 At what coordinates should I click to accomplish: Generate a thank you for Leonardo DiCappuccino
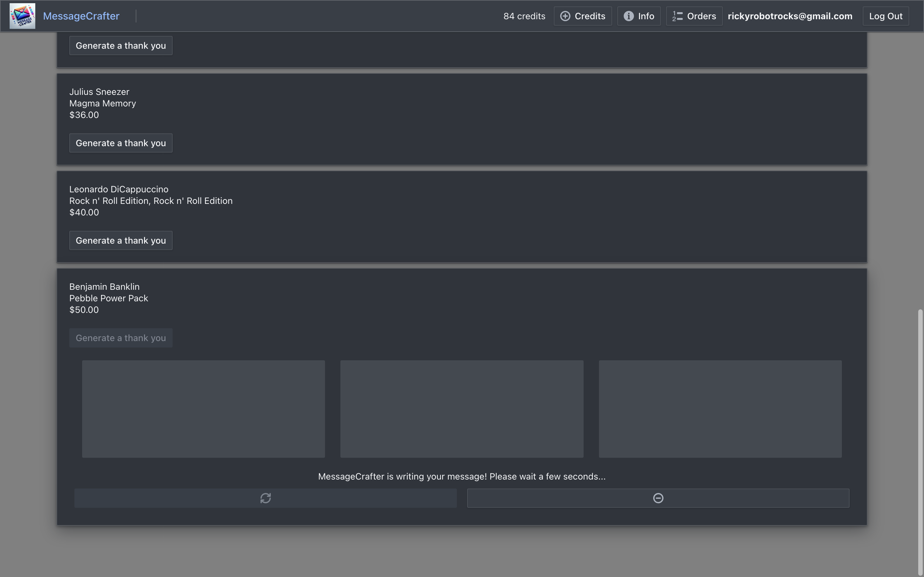click(x=121, y=240)
